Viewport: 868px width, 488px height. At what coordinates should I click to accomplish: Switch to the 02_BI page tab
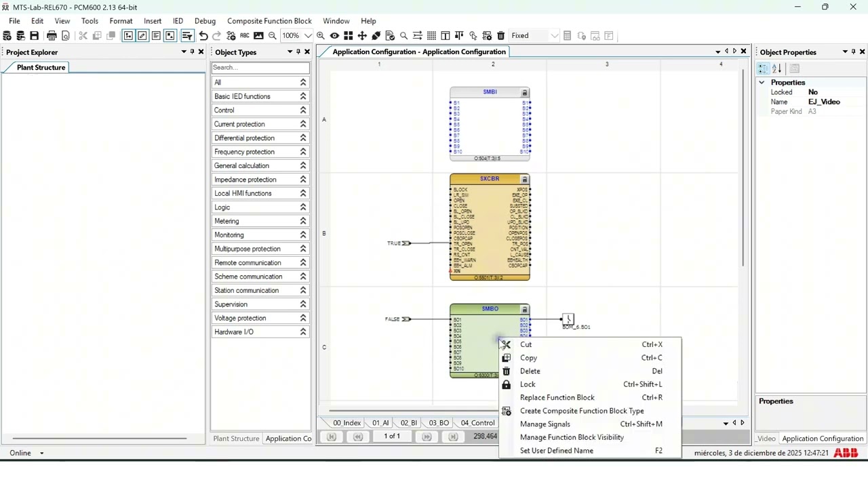coord(409,423)
